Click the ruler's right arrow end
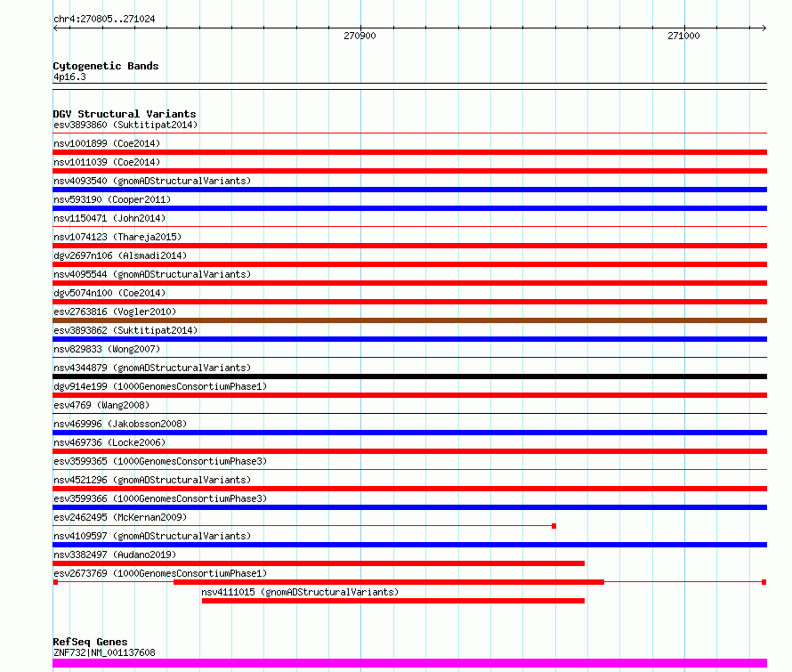 tap(764, 28)
